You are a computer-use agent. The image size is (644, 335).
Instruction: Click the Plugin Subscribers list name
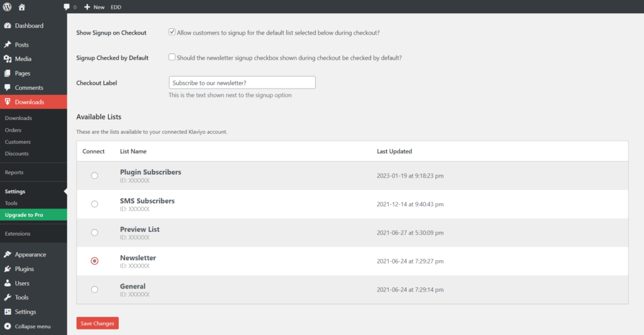click(150, 172)
